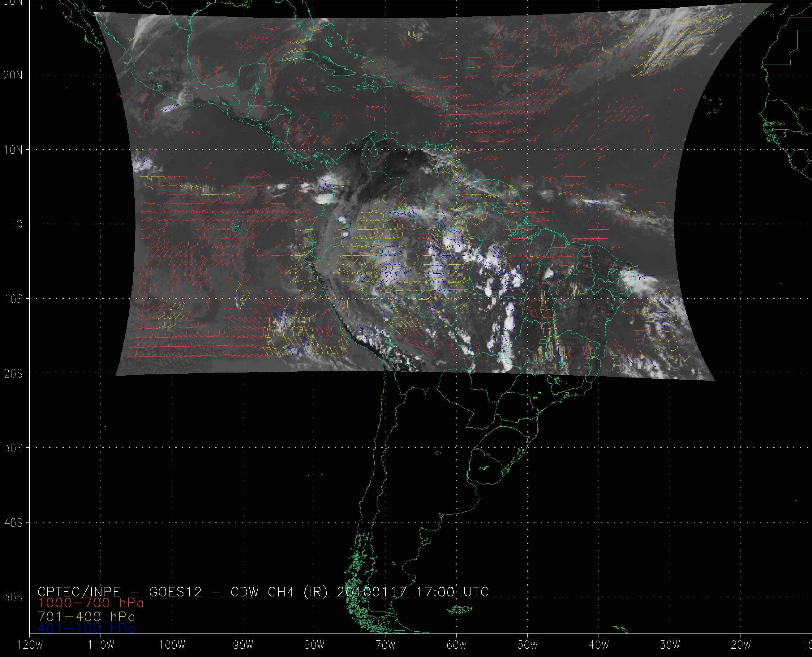Screen dimensions: 812x657
Task: Click the yellow 701-400 hPa legend label
Action: [87, 616]
